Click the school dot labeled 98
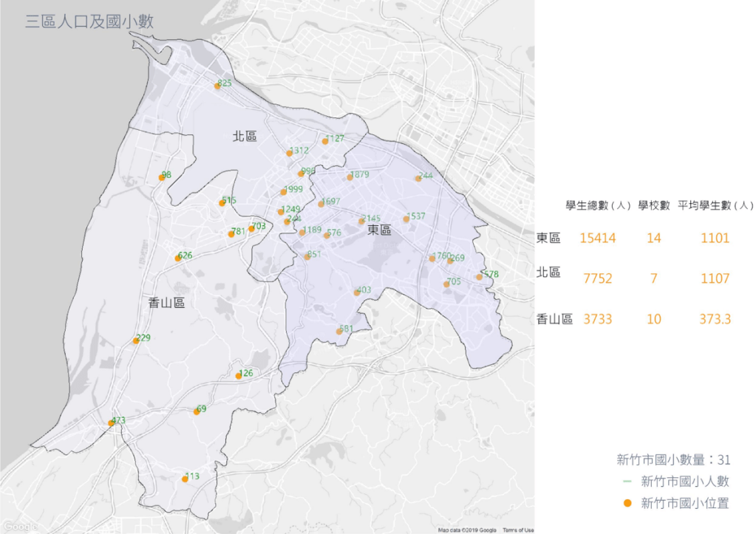Screen dimensions: 756x534 162,177
